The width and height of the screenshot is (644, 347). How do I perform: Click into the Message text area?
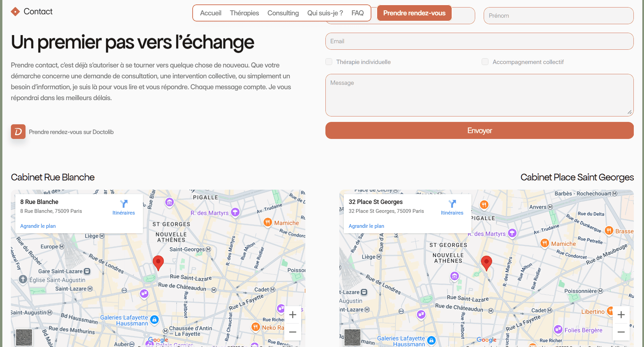click(479, 95)
